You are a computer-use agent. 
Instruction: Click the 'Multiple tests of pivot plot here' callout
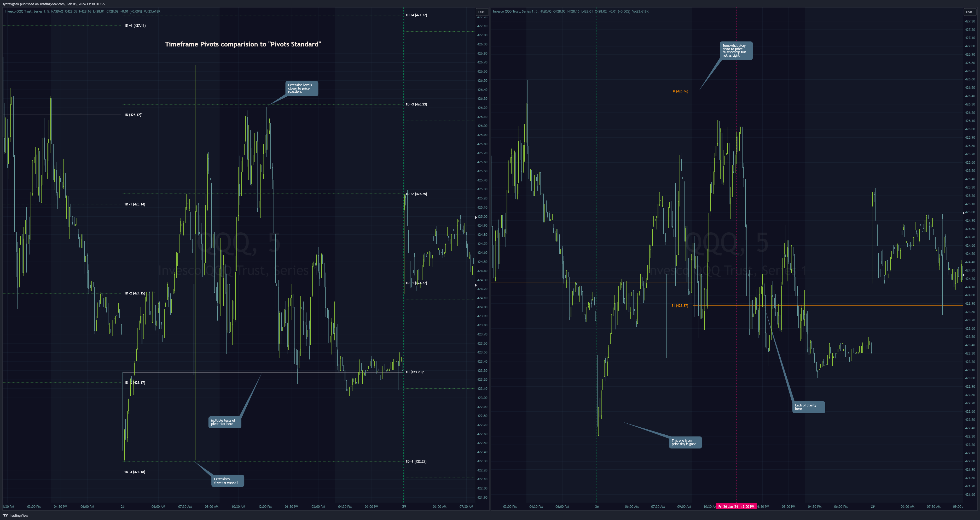click(x=224, y=422)
